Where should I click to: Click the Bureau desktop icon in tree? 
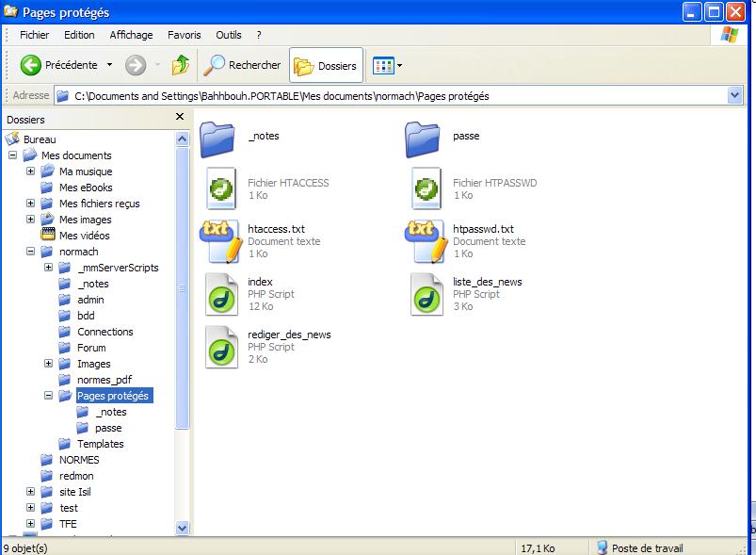pyautogui.click(x=12, y=139)
